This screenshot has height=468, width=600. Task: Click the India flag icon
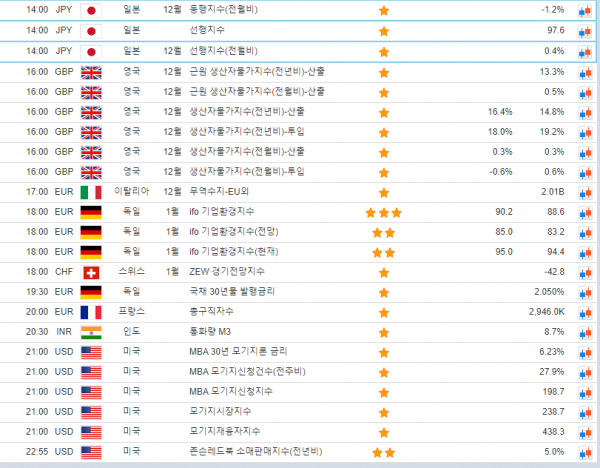click(91, 332)
